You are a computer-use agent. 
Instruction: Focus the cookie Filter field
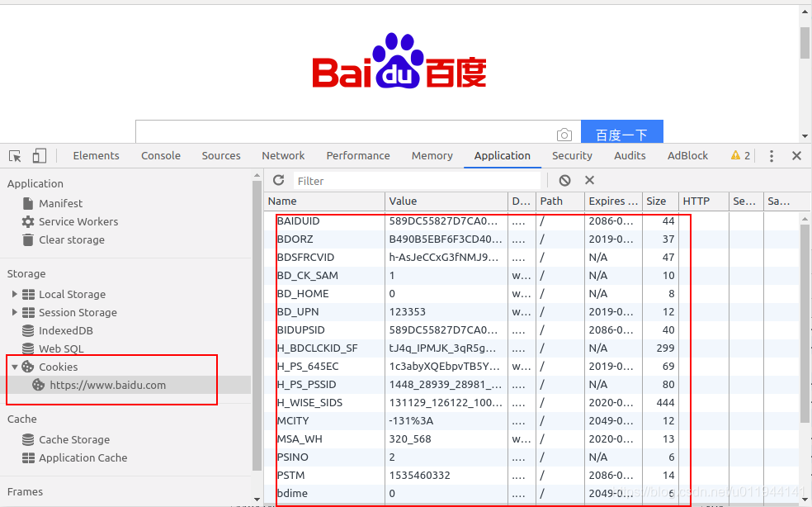click(x=417, y=181)
